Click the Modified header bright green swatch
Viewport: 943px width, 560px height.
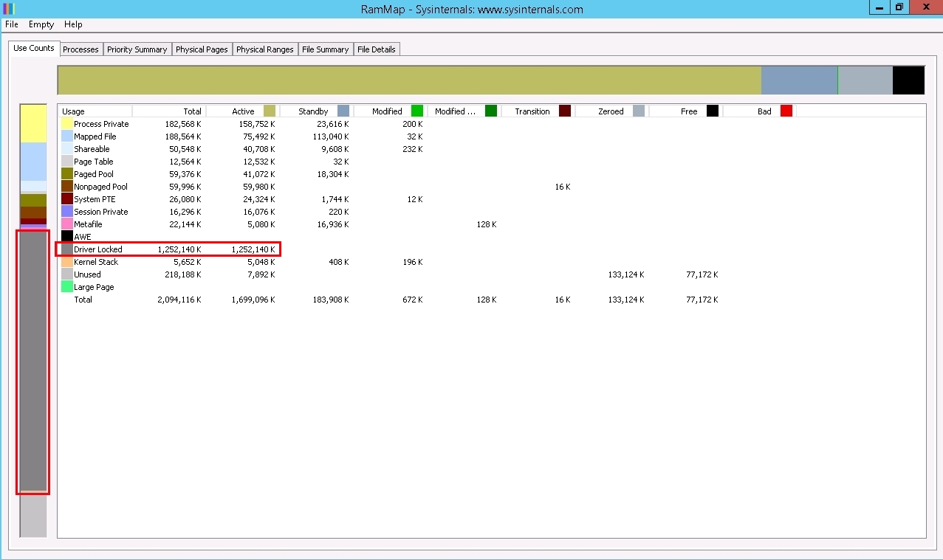(x=417, y=111)
